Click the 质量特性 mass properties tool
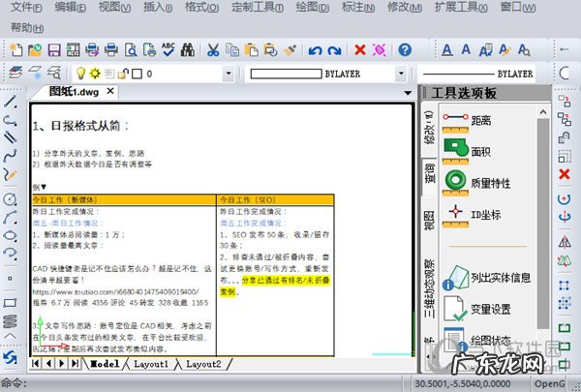This screenshot has height=392, width=581. click(x=476, y=183)
